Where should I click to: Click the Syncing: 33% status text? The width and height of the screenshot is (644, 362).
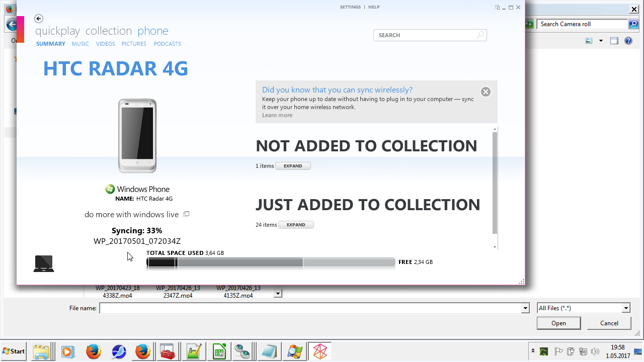click(x=137, y=231)
